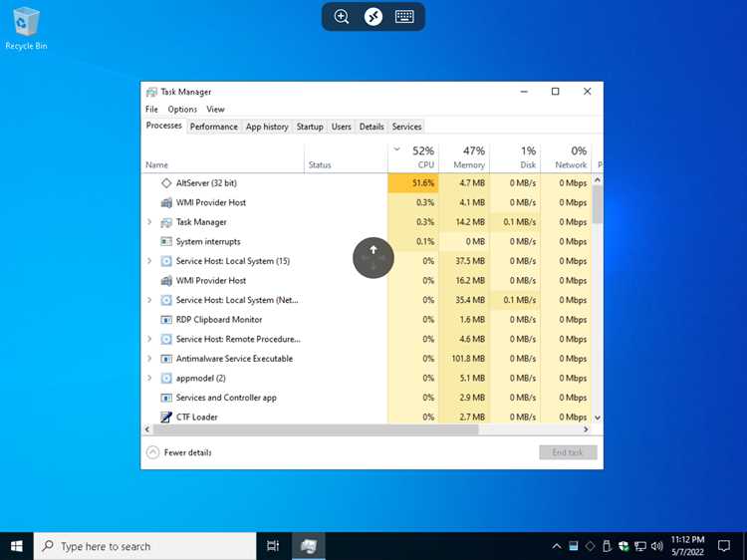Sort by the Memory column header
The width and height of the screenshot is (747, 560).
464,157
